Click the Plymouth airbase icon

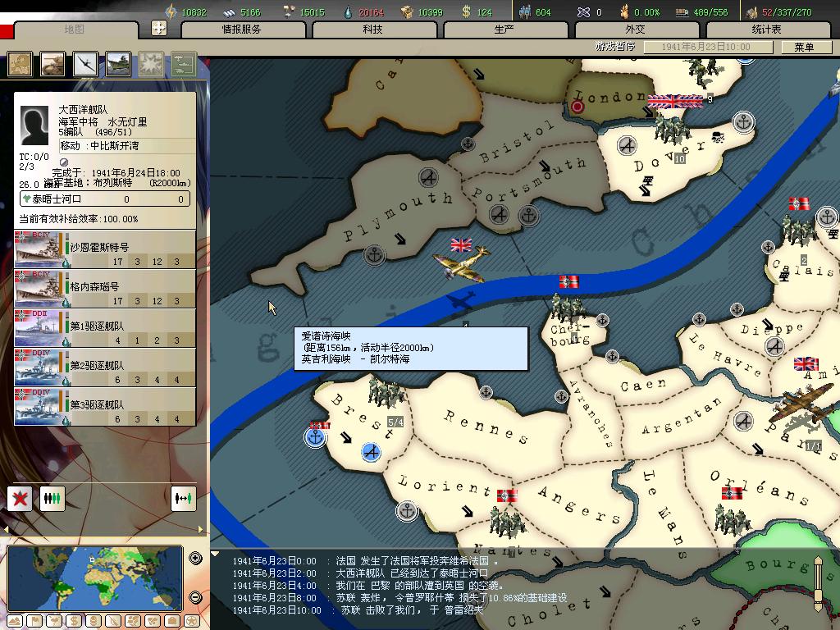click(x=428, y=177)
